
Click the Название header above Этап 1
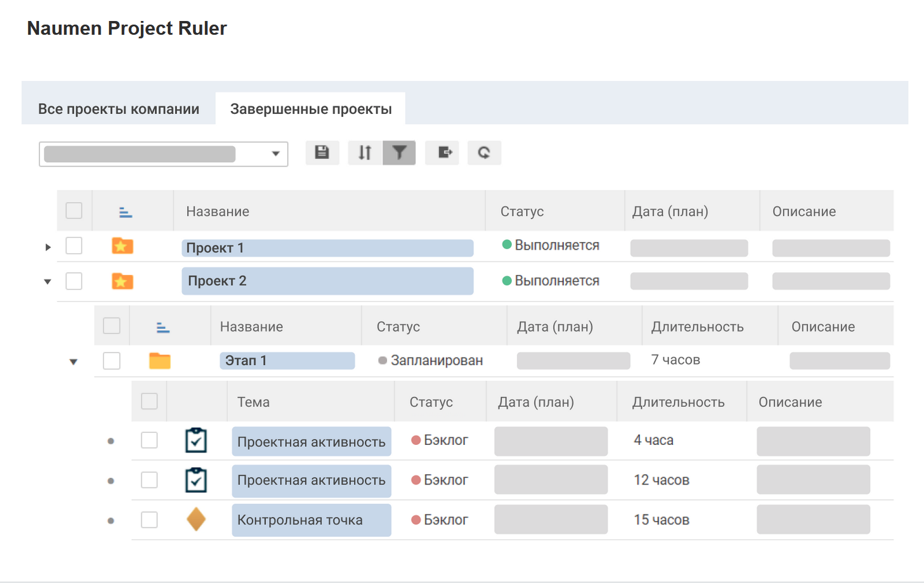pos(251,326)
